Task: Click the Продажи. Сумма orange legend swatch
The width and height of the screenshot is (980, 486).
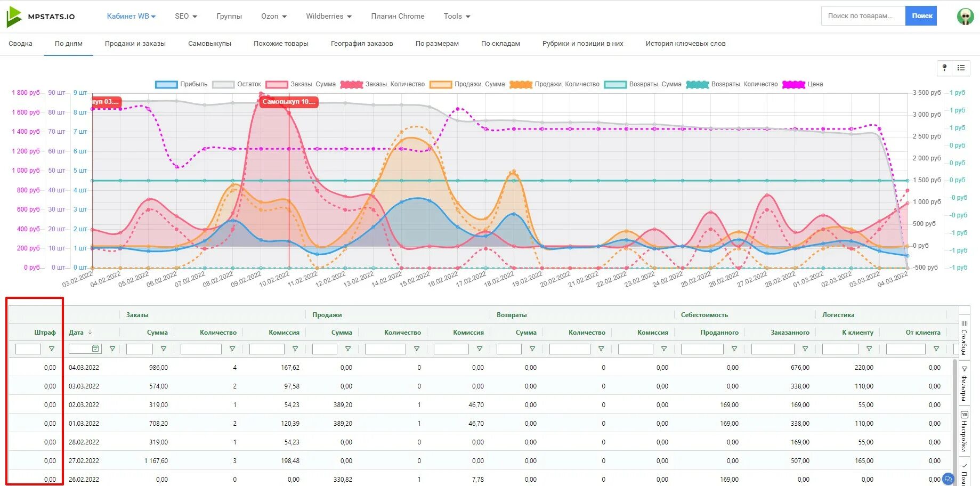Action: click(441, 84)
